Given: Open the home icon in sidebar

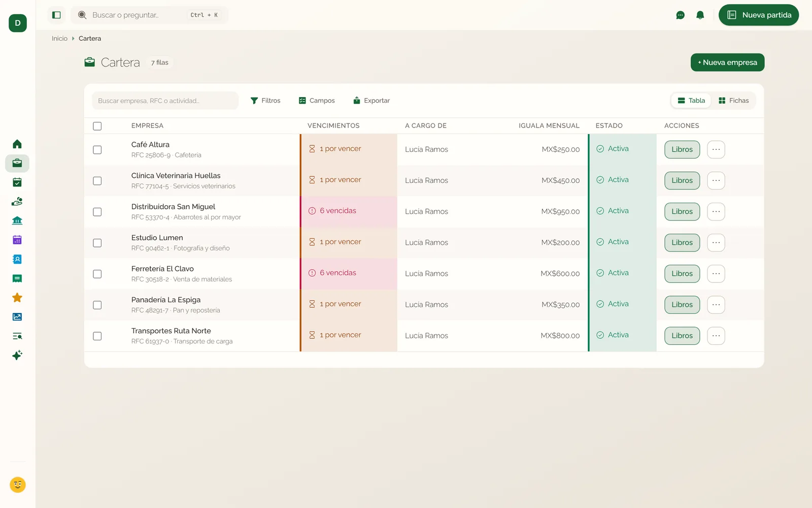Looking at the screenshot, I should (17, 144).
